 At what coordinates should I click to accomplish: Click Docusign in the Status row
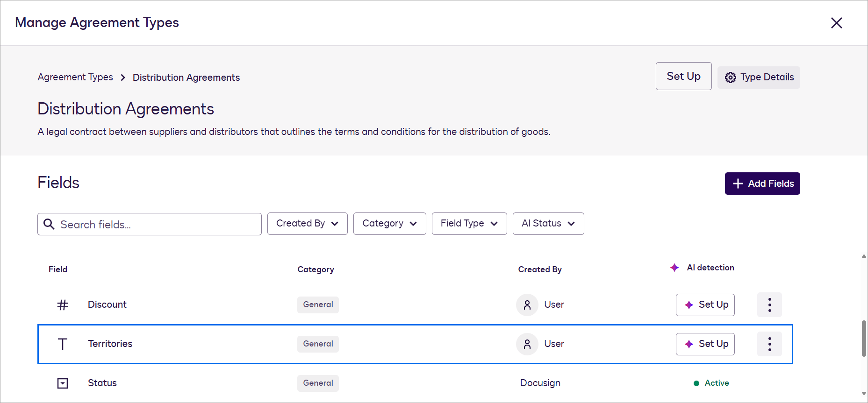click(x=540, y=383)
